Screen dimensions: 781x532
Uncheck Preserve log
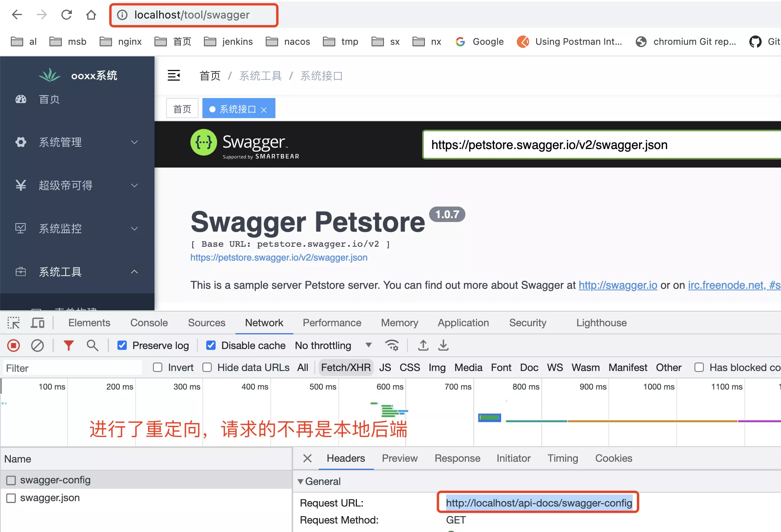pyautogui.click(x=122, y=345)
